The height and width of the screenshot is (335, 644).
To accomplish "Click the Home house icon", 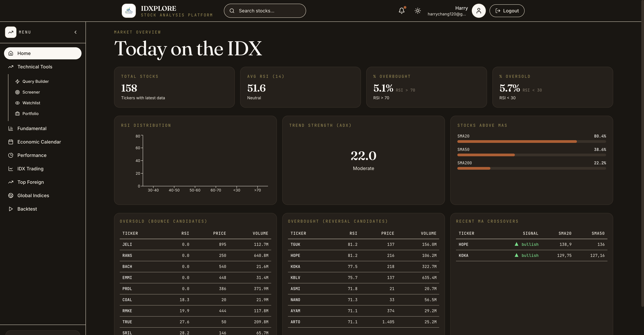I will coord(11,53).
